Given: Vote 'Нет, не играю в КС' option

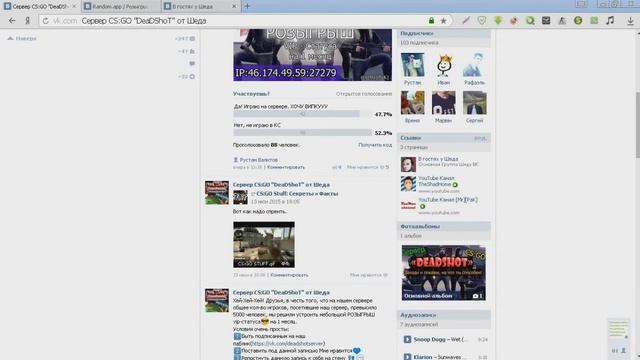Looking at the screenshot, I should point(257,125).
